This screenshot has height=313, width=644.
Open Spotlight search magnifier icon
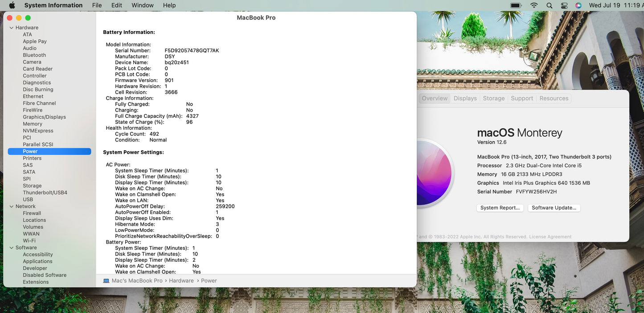[x=549, y=5]
